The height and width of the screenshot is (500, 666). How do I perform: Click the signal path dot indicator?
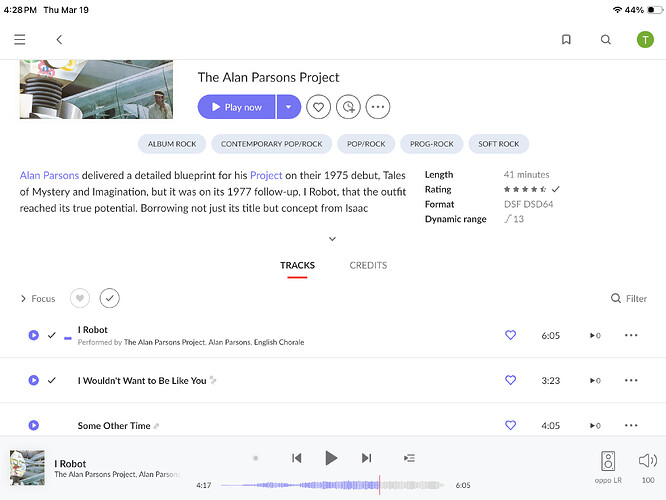pos(256,458)
